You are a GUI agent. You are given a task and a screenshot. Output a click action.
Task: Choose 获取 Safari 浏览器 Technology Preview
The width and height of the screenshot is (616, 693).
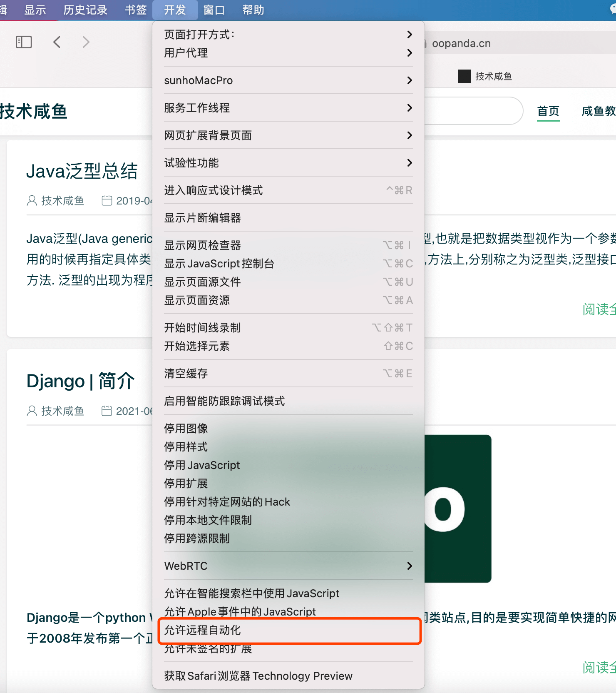tap(288, 676)
